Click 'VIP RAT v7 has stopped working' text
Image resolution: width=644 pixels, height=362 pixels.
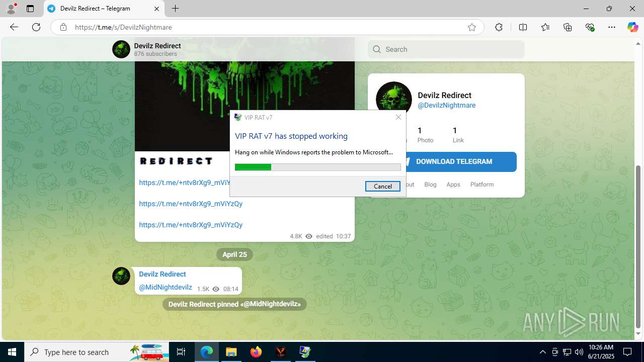[x=291, y=136]
